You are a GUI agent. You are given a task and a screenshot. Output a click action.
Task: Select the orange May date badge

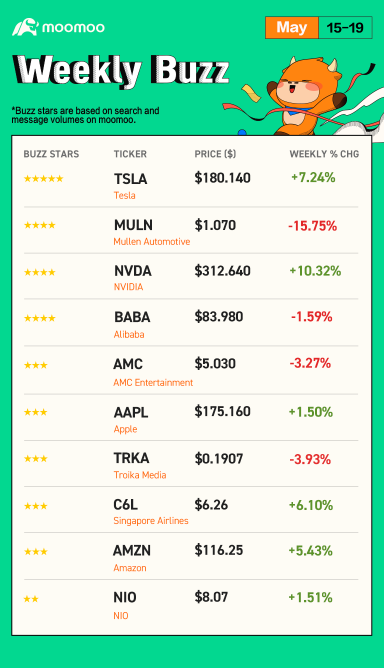pyautogui.click(x=292, y=28)
